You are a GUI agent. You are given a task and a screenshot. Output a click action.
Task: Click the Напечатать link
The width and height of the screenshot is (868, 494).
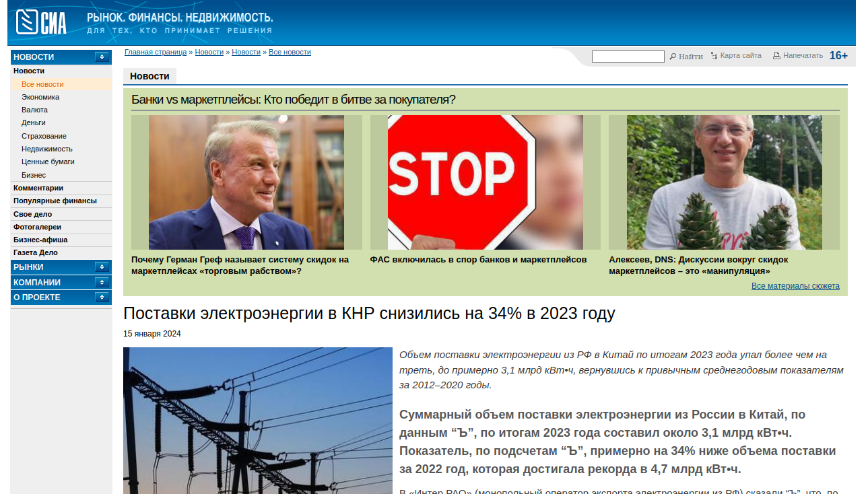803,55
